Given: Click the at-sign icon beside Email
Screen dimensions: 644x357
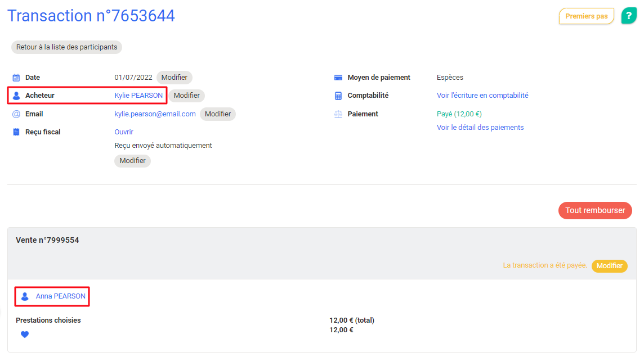Looking at the screenshot, I should [x=16, y=114].
